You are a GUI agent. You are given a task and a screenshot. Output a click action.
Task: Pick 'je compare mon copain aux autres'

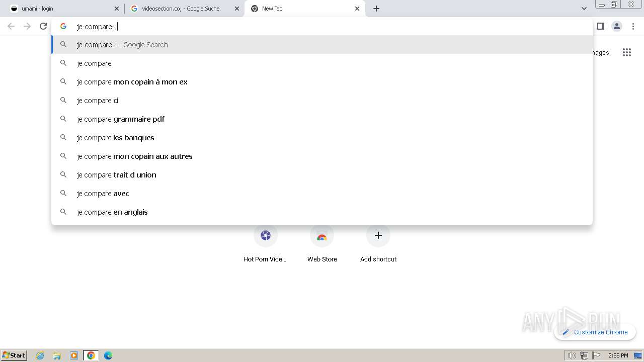tap(322, 156)
